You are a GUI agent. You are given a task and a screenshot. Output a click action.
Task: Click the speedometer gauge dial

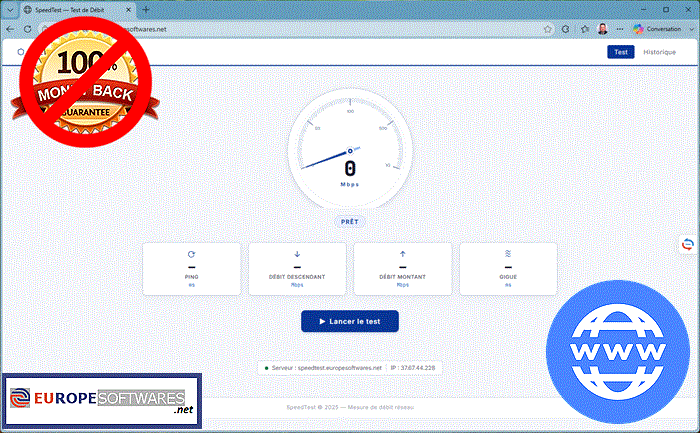click(350, 149)
